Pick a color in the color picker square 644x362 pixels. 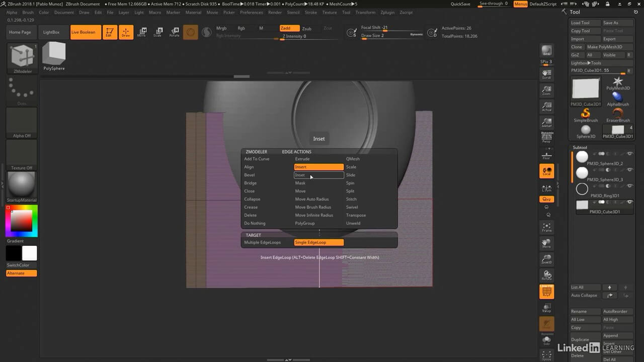coord(22,221)
